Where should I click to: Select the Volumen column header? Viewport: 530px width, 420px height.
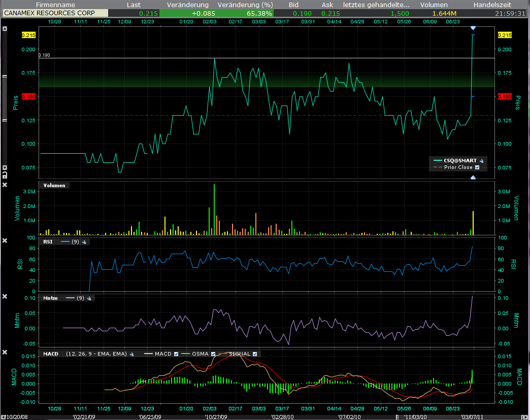(433, 5)
